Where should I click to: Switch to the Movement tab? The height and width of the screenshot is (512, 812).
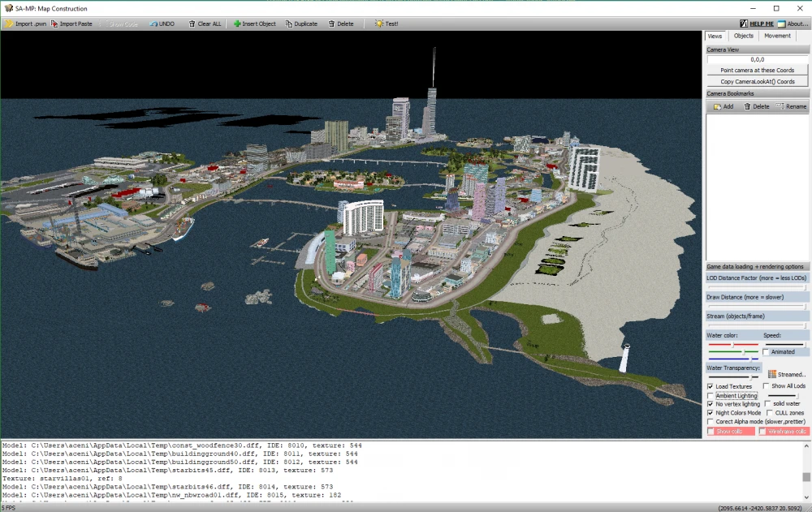tap(777, 36)
